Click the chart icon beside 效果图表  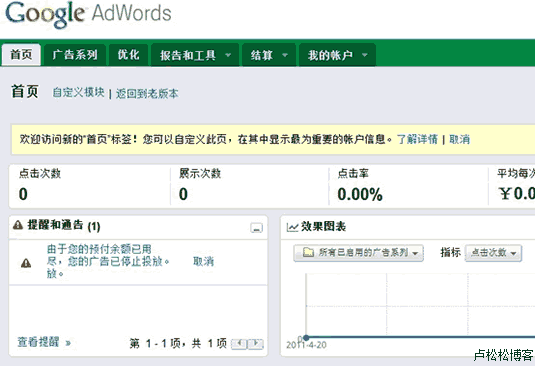(x=293, y=227)
